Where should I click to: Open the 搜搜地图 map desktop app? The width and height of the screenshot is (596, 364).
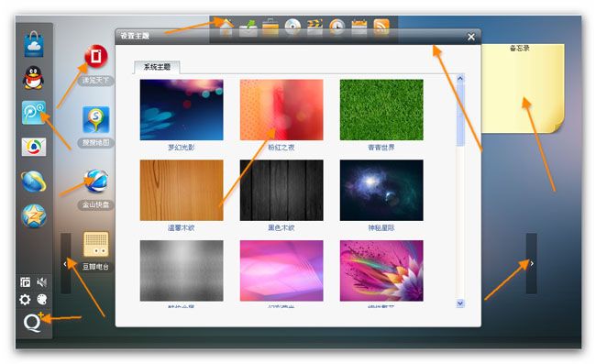[95, 119]
